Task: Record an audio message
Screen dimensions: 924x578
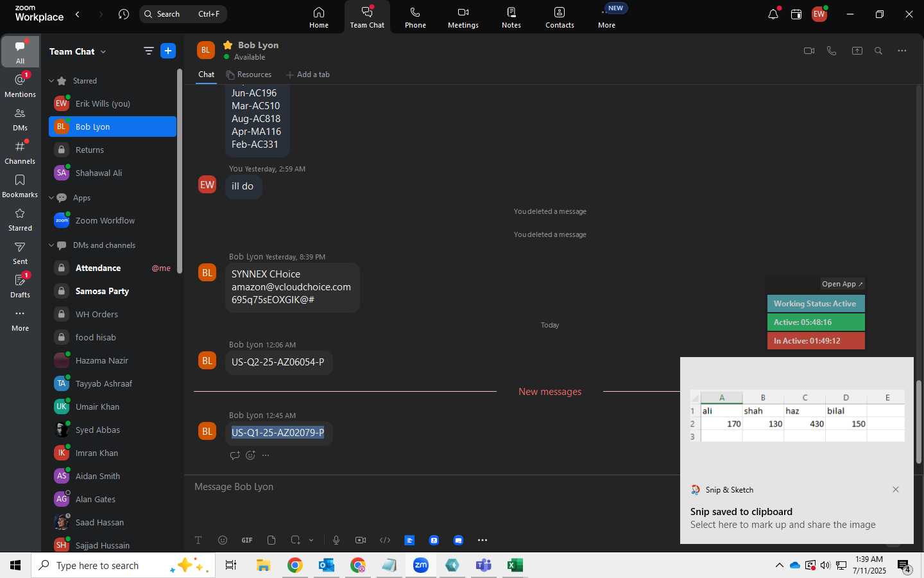Action: pos(336,540)
